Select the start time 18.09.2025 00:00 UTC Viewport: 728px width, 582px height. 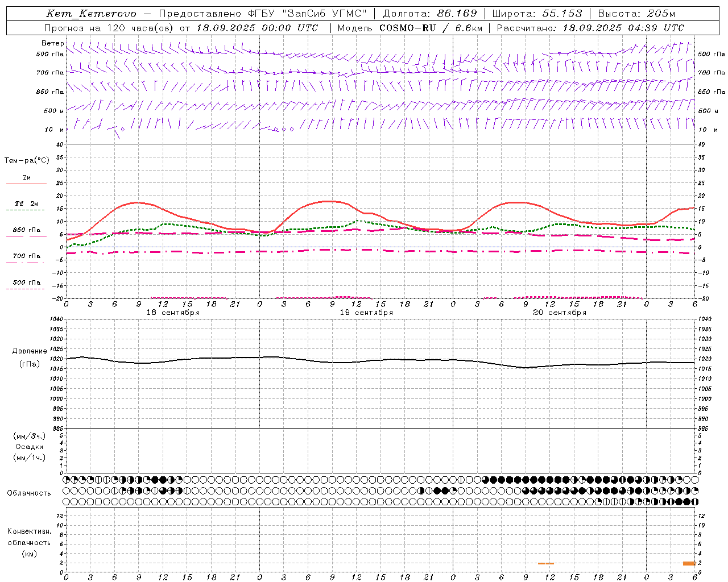(x=257, y=28)
